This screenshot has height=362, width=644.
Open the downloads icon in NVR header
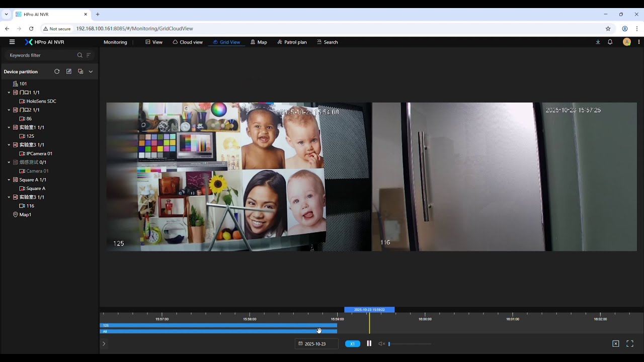point(598,42)
